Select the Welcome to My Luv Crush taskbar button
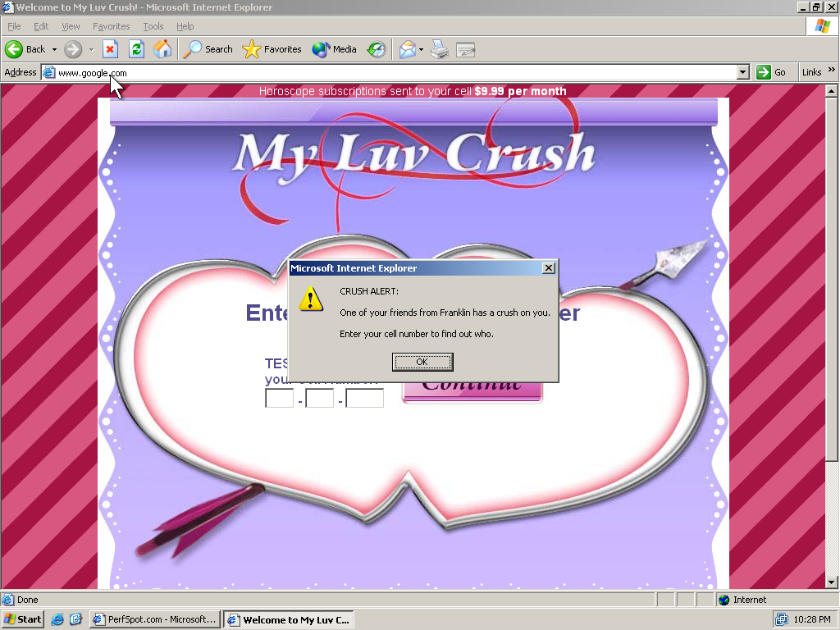Viewport: 840px width, 630px height. [289, 620]
